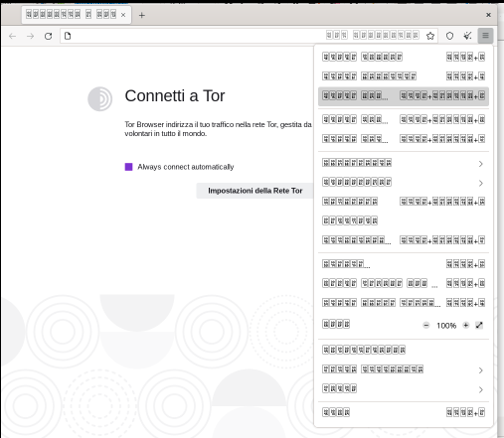The width and height of the screenshot is (504, 438).
Task: Close the hamburger application menu button
Action: point(485,36)
